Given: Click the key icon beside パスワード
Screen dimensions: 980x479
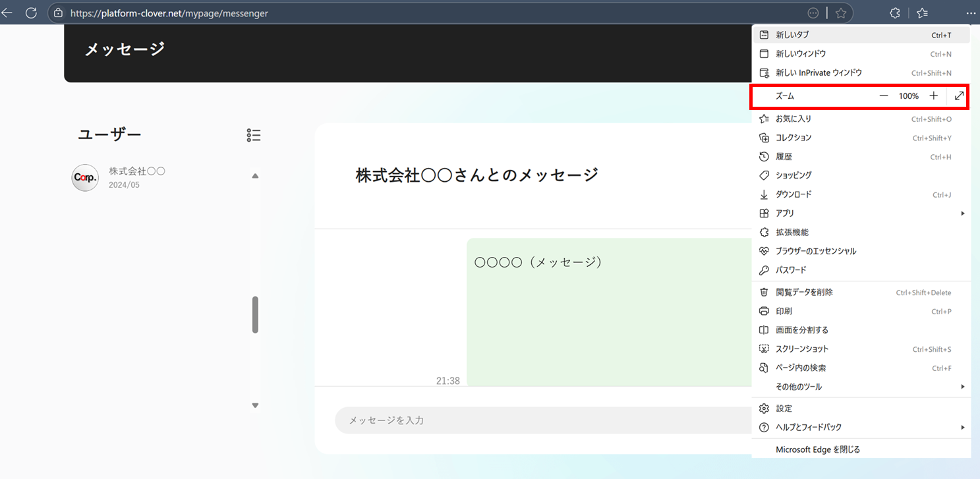Looking at the screenshot, I should 764,270.
